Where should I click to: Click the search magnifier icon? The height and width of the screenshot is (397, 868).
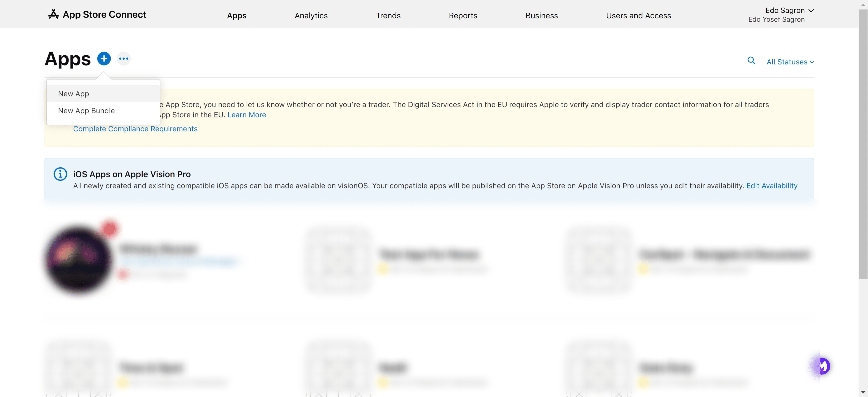751,61
